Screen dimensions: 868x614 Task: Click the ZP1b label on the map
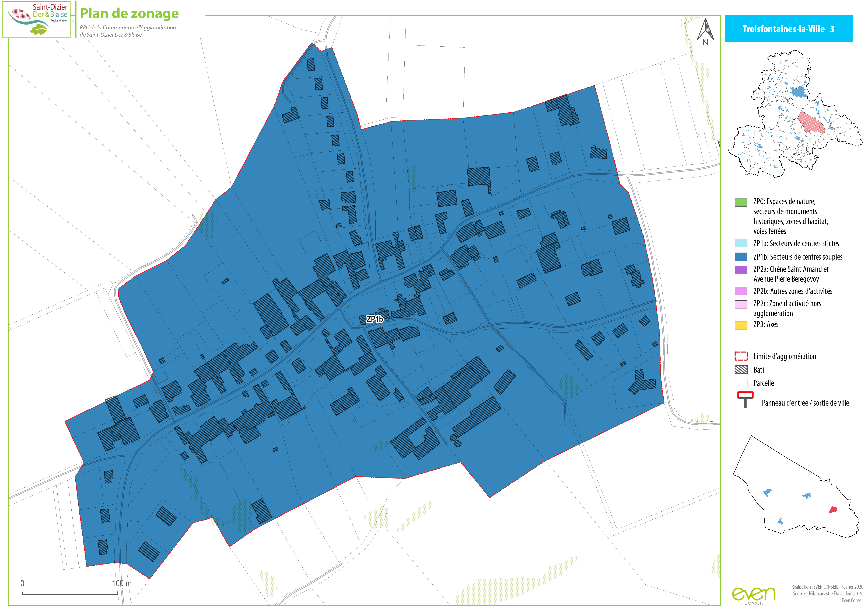(x=375, y=319)
